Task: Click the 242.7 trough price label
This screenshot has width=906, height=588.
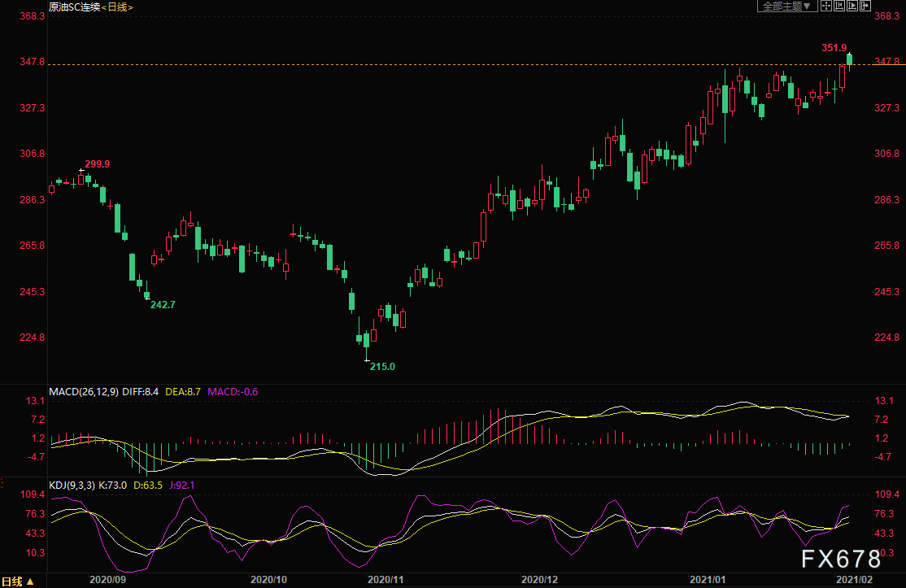Action: tap(163, 304)
